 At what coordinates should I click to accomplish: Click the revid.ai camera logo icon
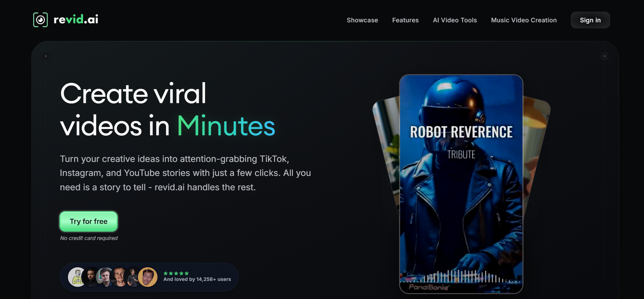click(x=40, y=20)
